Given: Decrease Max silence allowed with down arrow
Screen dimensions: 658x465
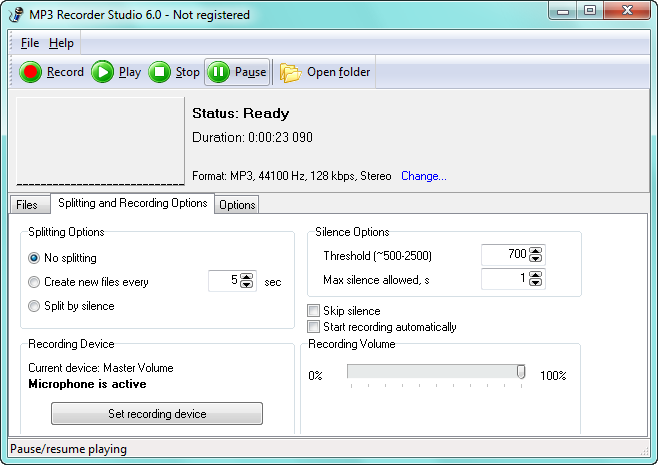Looking at the screenshot, I should pyautogui.click(x=535, y=282).
